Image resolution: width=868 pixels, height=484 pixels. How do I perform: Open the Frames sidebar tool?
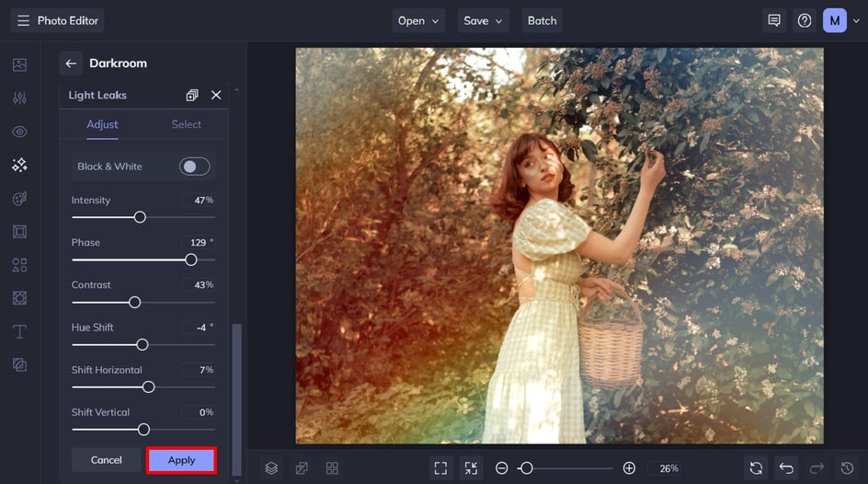tap(19, 232)
